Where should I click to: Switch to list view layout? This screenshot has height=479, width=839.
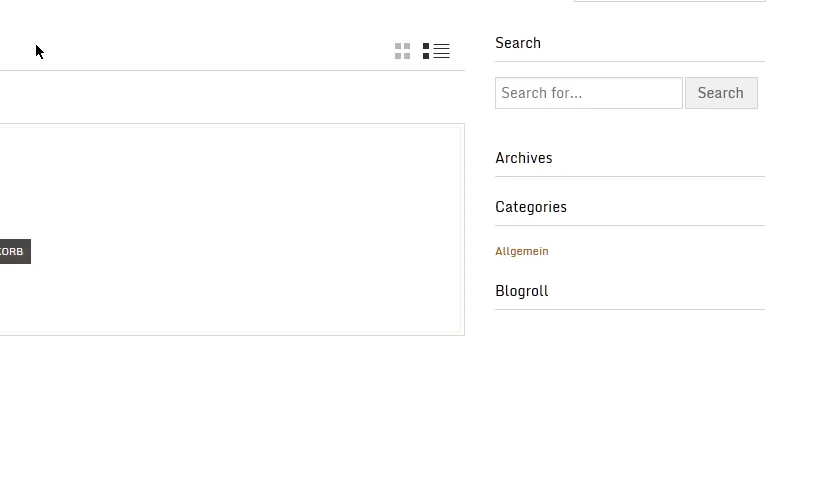pyautogui.click(x=436, y=51)
